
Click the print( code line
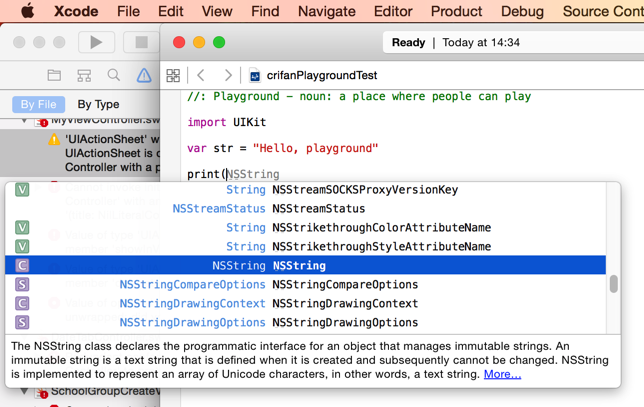233,174
